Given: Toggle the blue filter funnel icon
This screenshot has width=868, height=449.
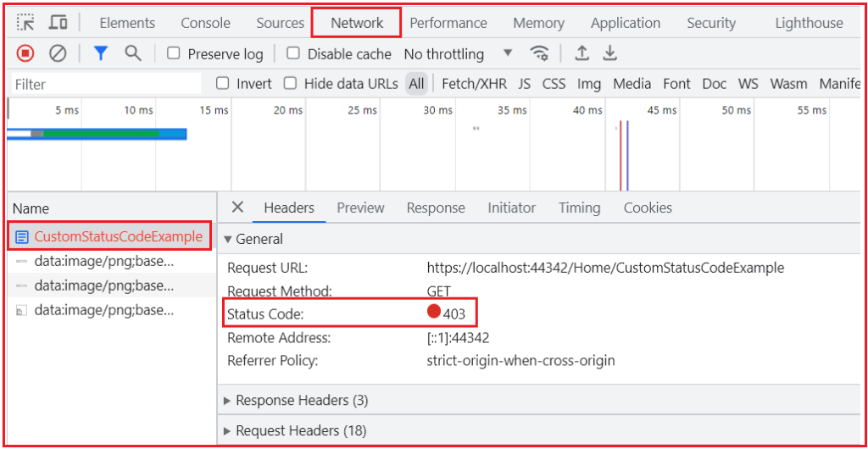Looking at the screenshot, I should point(100,53).
